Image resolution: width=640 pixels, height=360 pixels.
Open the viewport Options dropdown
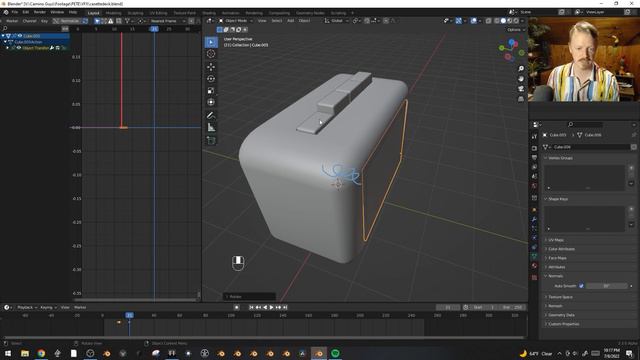coord(516,30)
